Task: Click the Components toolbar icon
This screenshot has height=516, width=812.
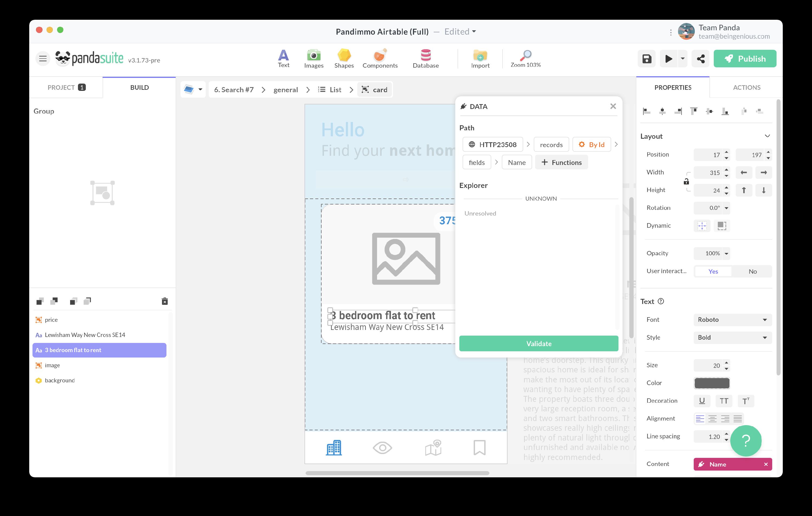Action: pos(380,58)
